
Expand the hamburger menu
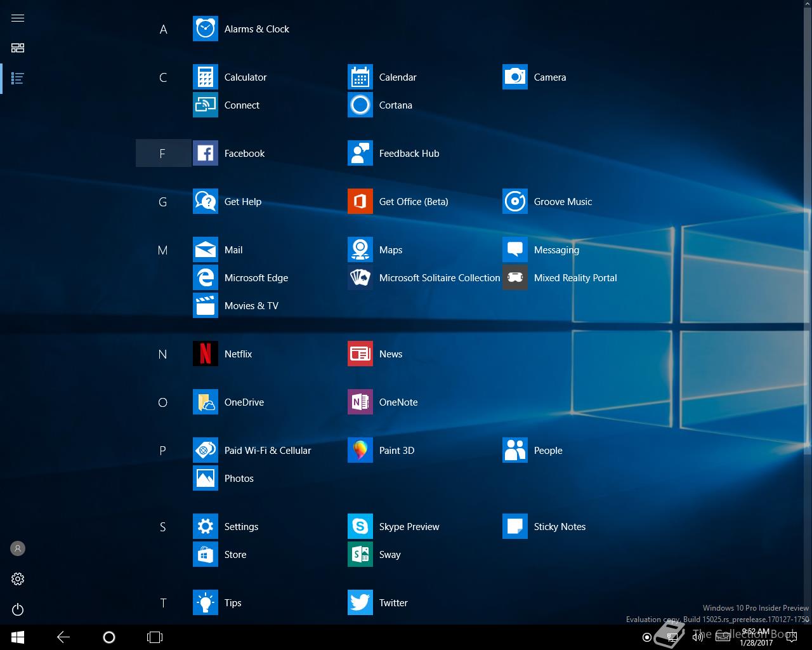pos(18,18)
